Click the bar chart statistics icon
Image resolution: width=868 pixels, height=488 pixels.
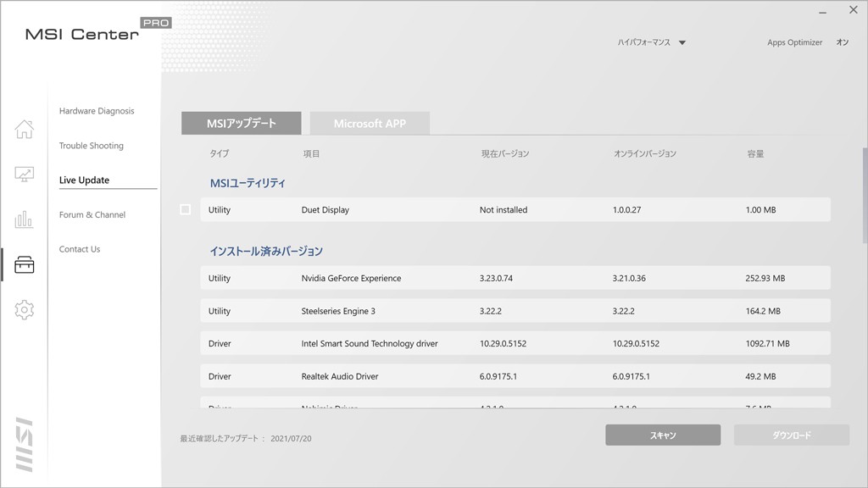point(25,219)
